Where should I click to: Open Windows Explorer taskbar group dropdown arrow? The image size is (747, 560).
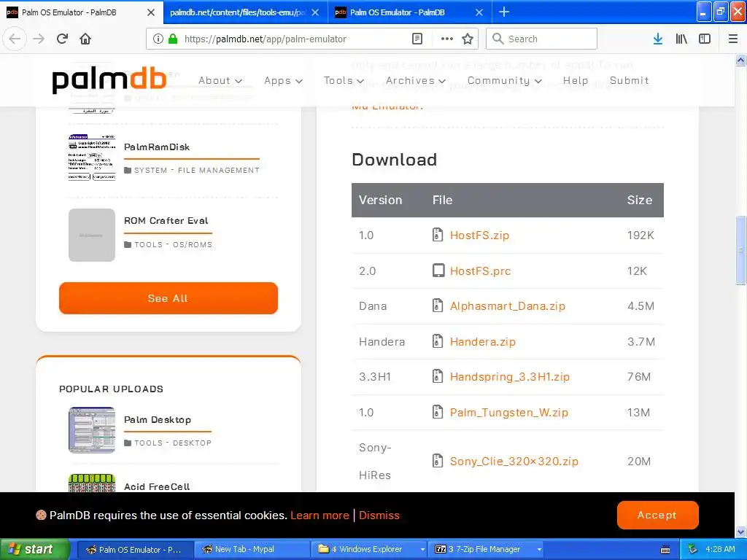point(422,550)
